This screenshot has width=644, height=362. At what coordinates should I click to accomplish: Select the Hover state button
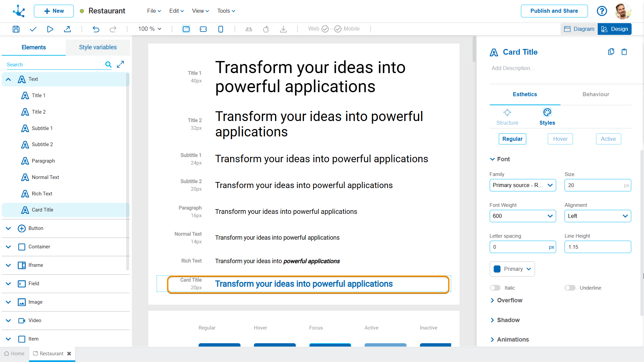pos(560,139)
